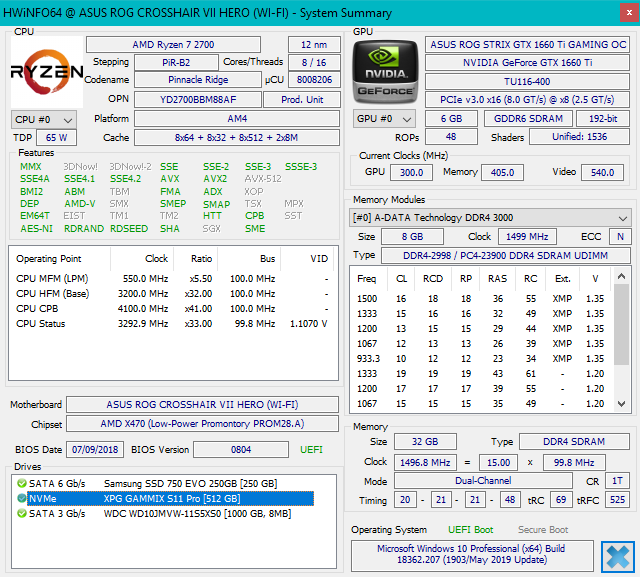
Task: Click the YD2700BBM88AF OPN field
Action: [x=198, y=99]
